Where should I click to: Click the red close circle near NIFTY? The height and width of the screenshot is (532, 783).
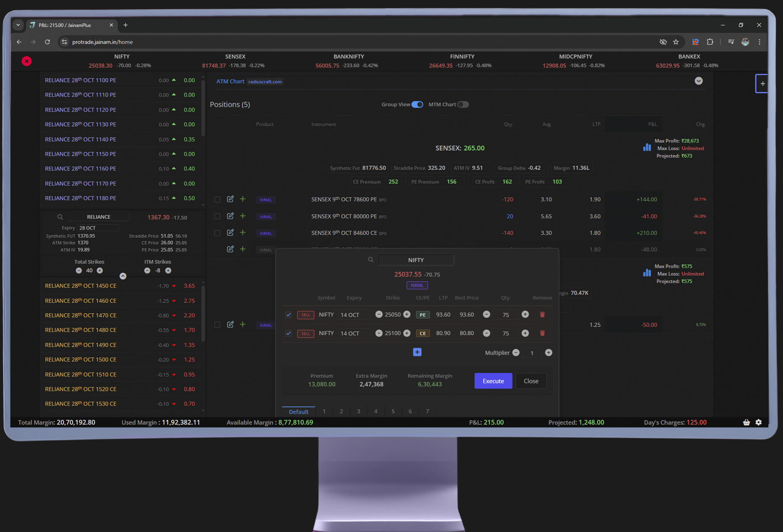pyautogui.click(x=27, y=61)
